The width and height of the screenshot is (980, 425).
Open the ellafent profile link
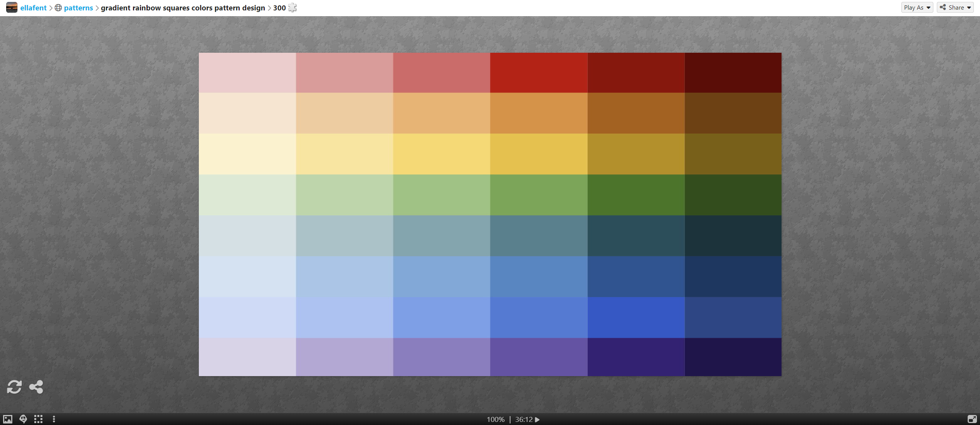(x=33, y=8)
